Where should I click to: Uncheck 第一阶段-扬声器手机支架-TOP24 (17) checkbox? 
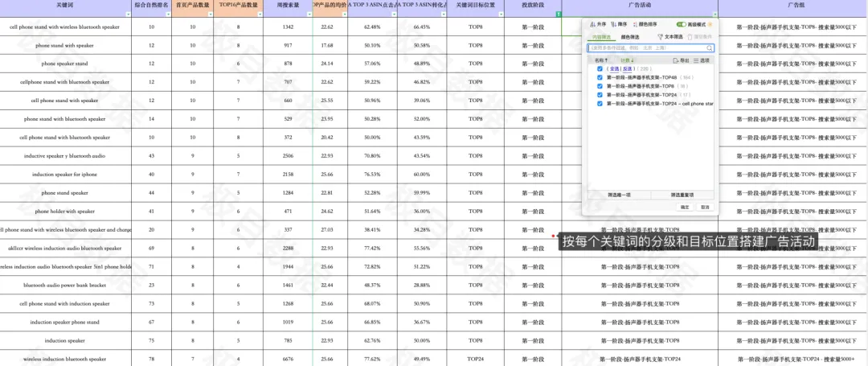[600, 95]
